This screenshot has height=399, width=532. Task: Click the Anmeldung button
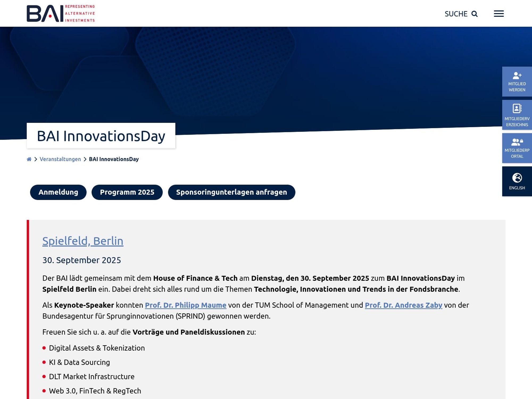[58, 192]
